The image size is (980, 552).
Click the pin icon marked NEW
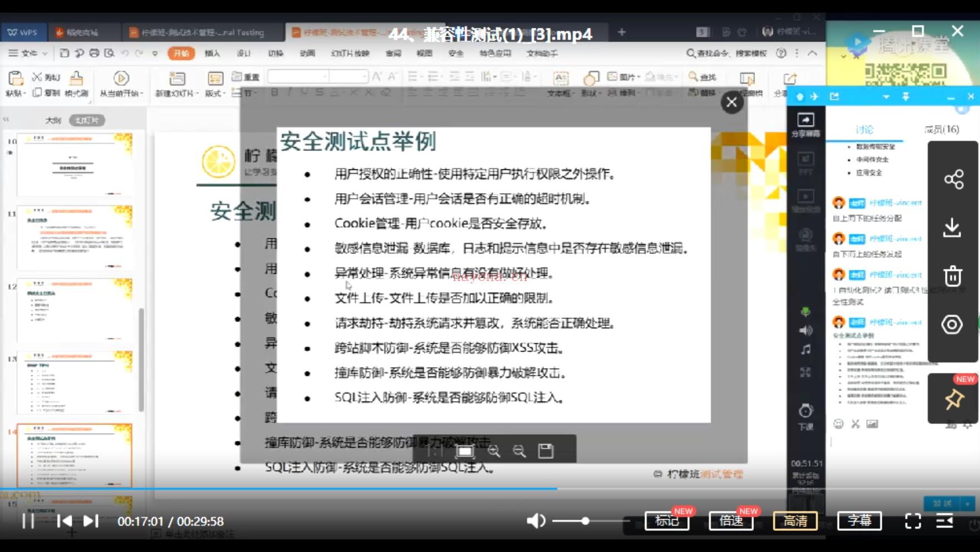[x=954, y=399]
